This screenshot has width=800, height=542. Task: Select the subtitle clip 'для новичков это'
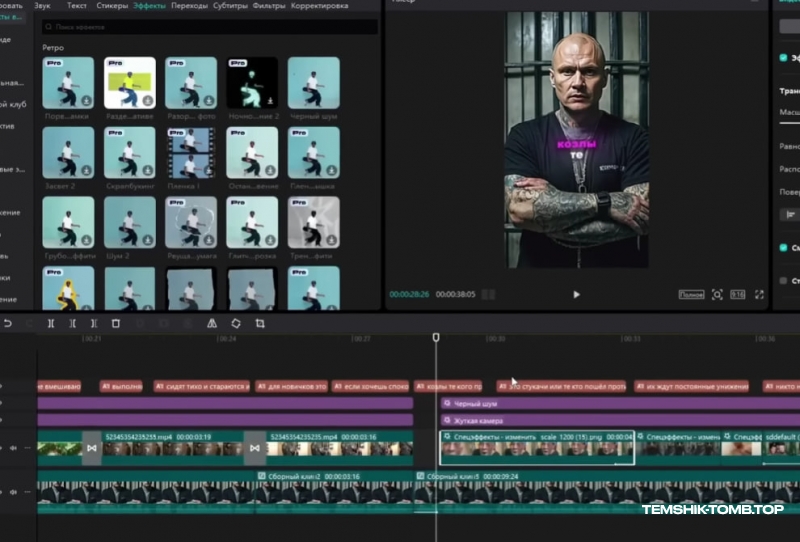tap(291, 386)
